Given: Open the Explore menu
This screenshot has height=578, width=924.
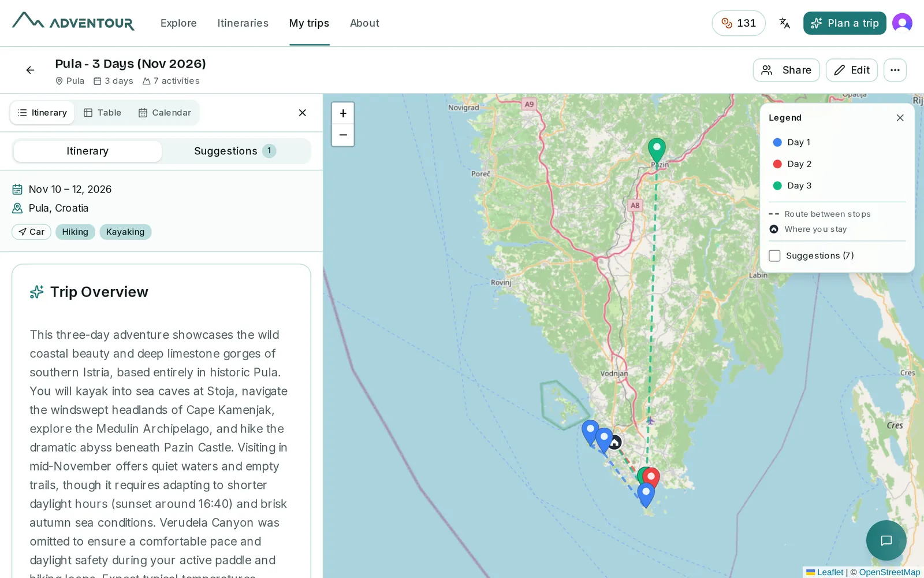Looking at the screenshot, I should [x=178, y=23].
